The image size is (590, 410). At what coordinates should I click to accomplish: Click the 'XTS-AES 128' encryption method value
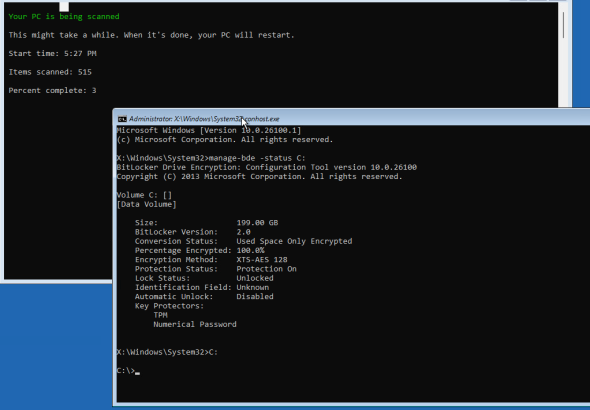pyautogui.click(x=262, y=260)
